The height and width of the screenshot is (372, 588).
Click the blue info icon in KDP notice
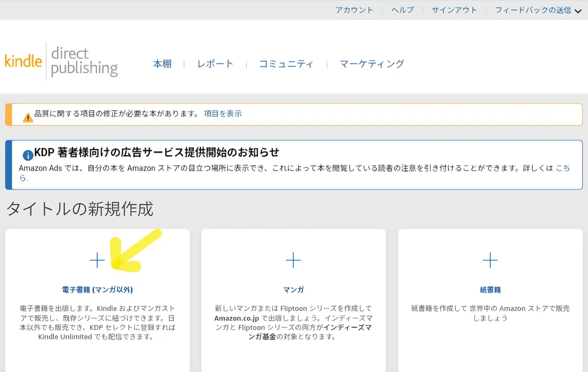click(28, 155)
